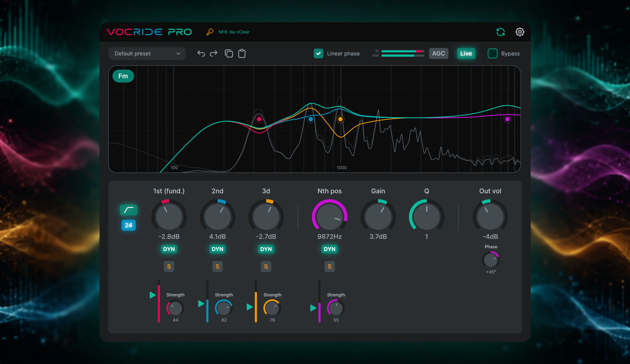630x364 pixels.
Task: Open settings via gear icon
Action: tap(520, 32)
